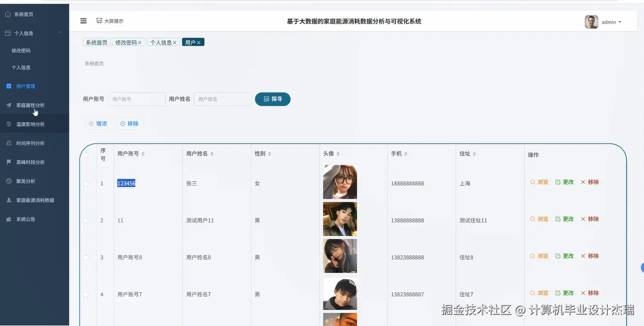
Task: Click the 移除 button above the table
Action: tap(129, 124)
